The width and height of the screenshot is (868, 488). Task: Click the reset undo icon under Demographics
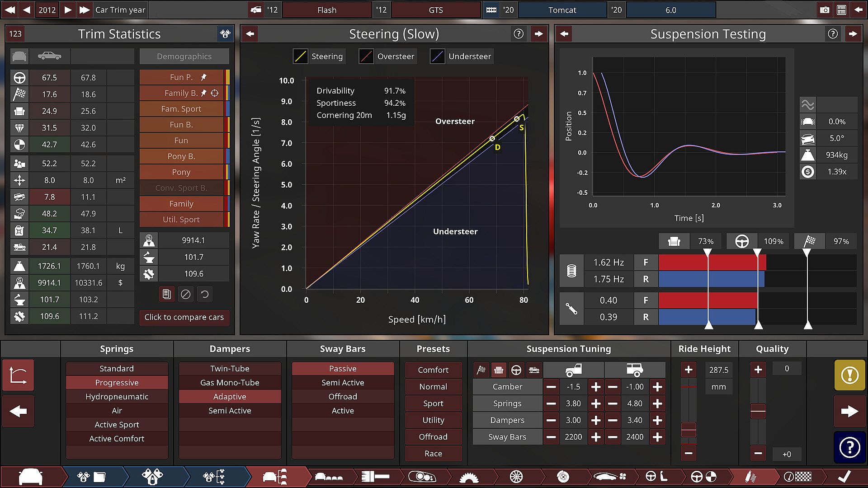click(x=205, y=295)
